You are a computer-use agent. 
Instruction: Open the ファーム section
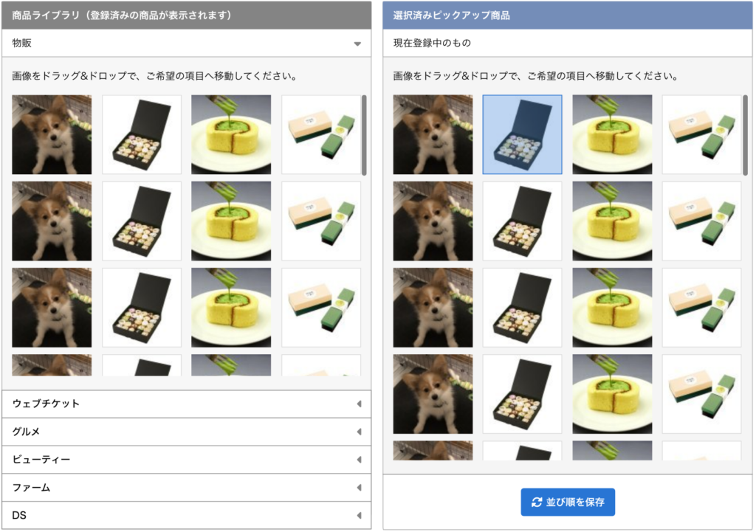(x=187, y=488)
